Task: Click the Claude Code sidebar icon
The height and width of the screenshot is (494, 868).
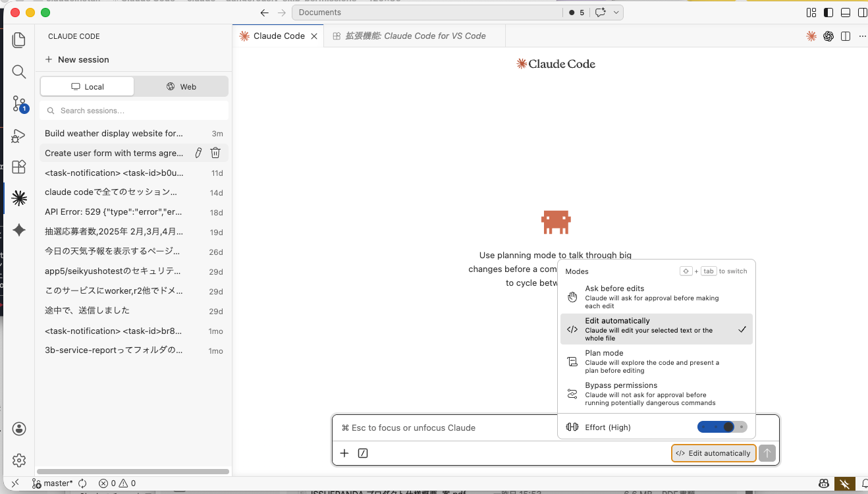Action: [19, 198]
